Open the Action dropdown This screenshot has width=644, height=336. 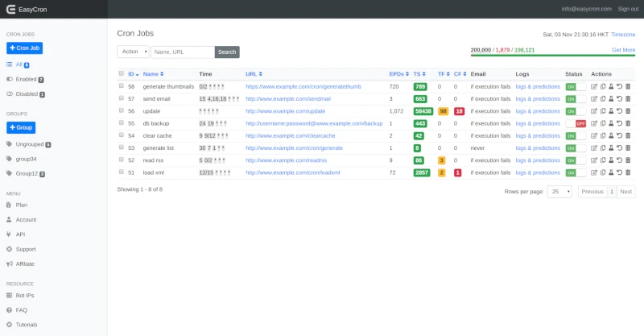click(x=133, y=52)
